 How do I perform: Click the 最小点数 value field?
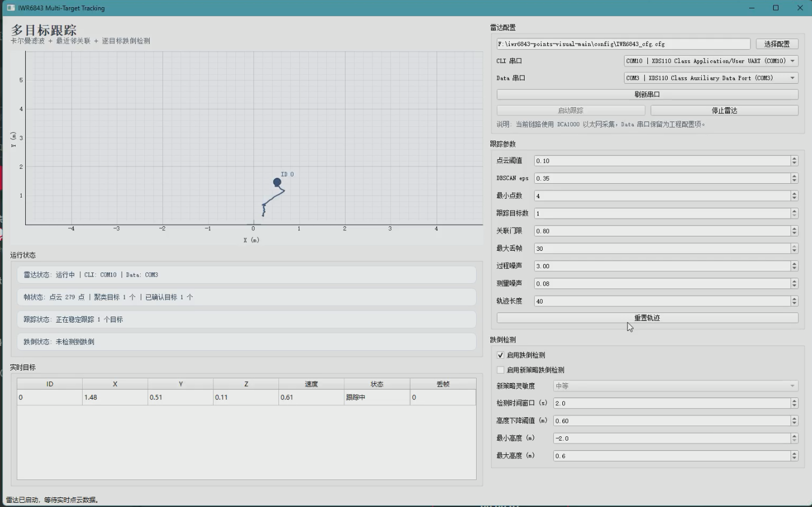(662, 196)
